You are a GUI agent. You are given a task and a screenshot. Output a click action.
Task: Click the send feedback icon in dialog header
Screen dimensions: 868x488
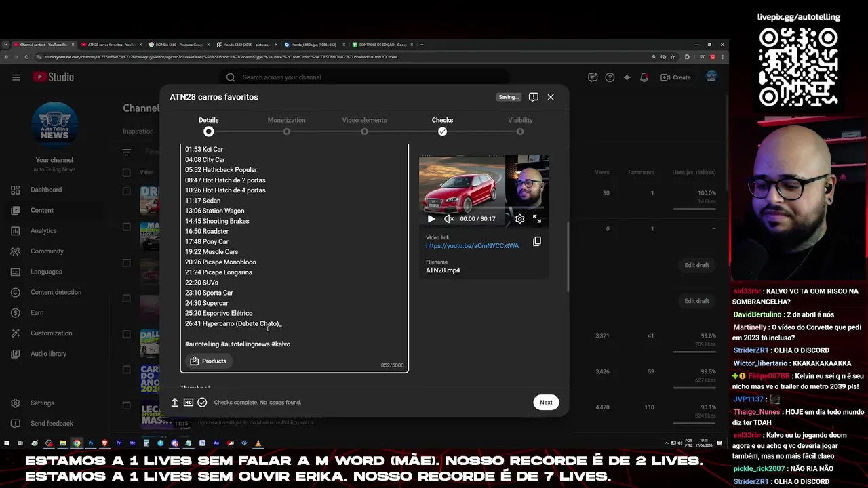point(534,97)
